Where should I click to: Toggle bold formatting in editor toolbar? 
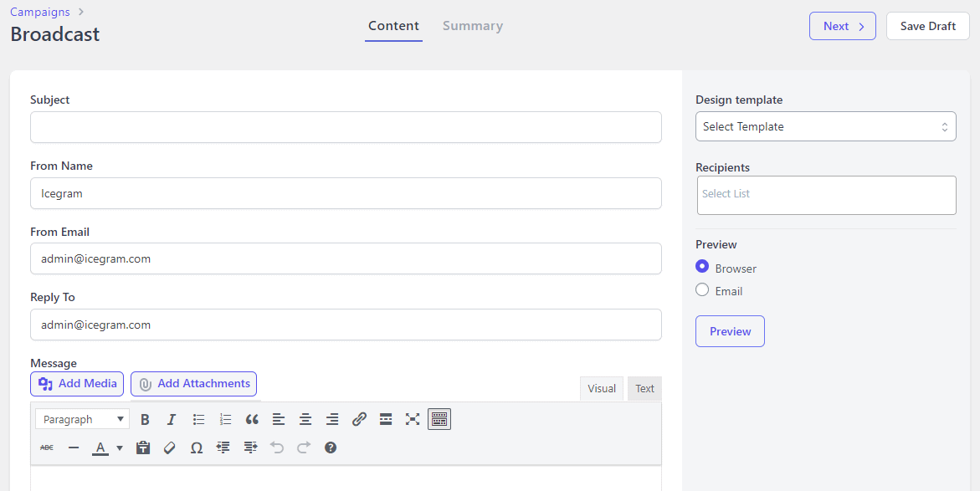click(x=145, y=420)
